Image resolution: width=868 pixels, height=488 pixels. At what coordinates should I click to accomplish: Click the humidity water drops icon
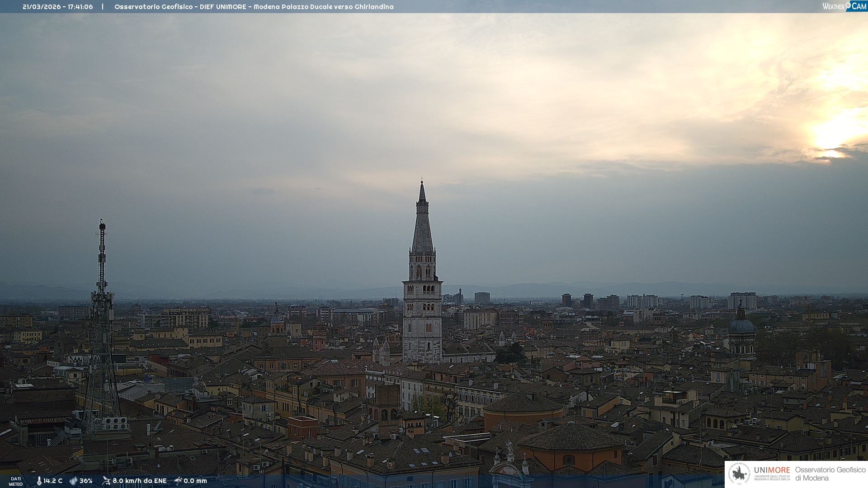[73, 481]
